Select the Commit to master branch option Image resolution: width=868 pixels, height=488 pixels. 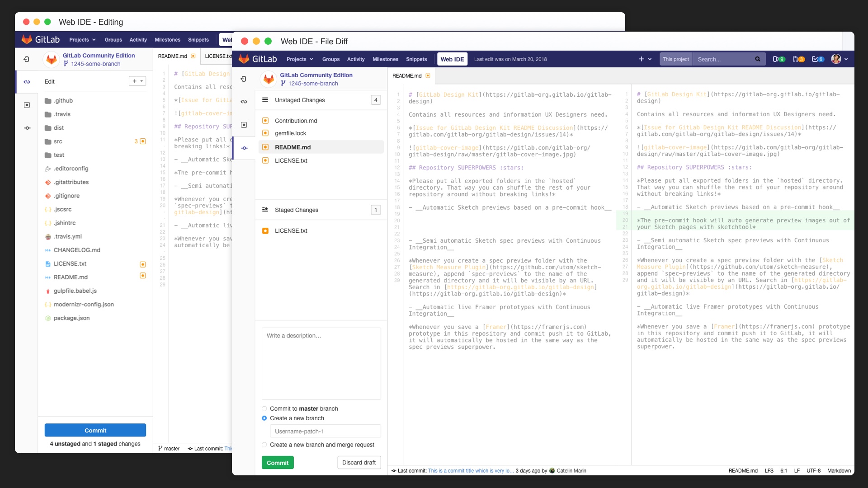264,408
